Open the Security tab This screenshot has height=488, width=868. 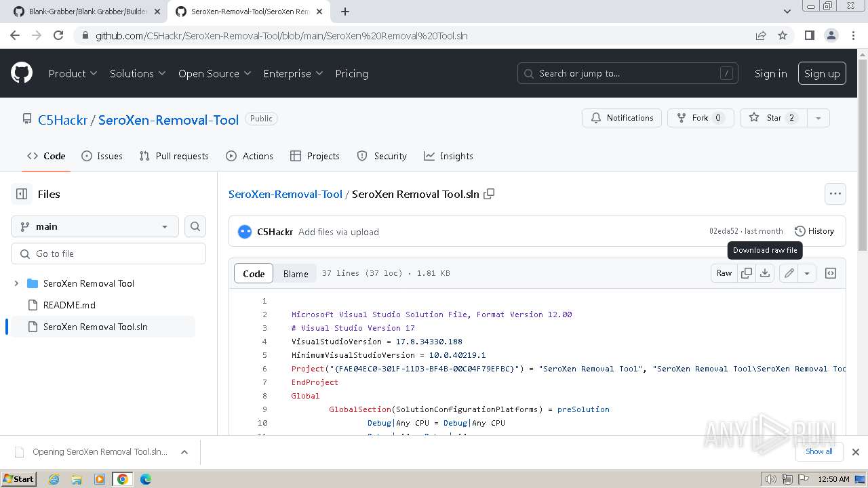[382, 156]
